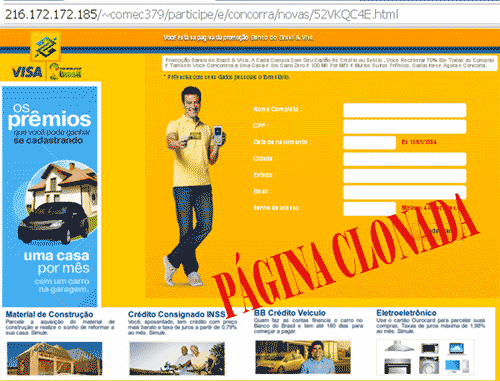Click the house construction thumbnail
The width and height of the screenshot is (500, 381).
(55, 358)
